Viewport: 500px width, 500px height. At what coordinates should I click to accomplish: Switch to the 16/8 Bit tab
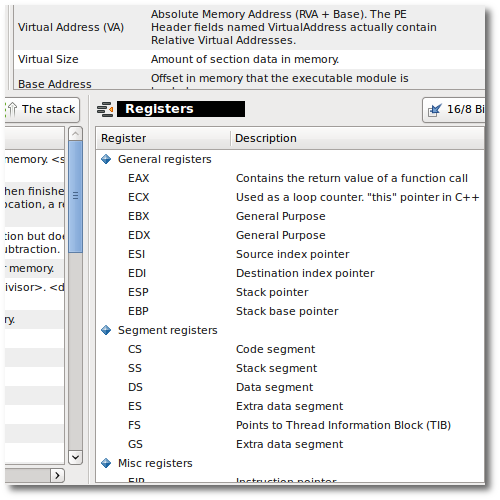coord(454,110)
